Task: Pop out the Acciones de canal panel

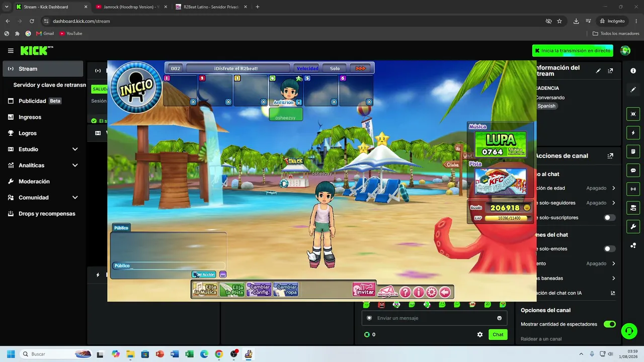Action: tap(610, 156)
